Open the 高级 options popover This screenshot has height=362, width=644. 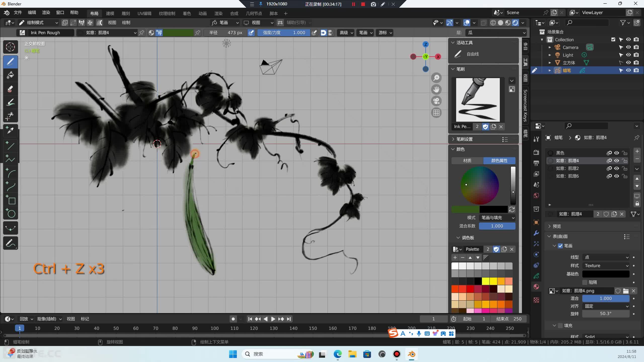[346, 33]
